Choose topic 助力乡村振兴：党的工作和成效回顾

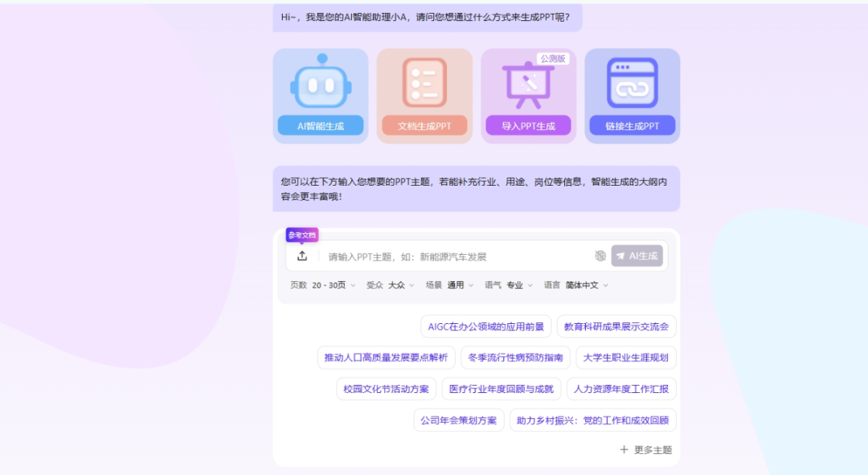pyautogui.click(x=592, y=420)
